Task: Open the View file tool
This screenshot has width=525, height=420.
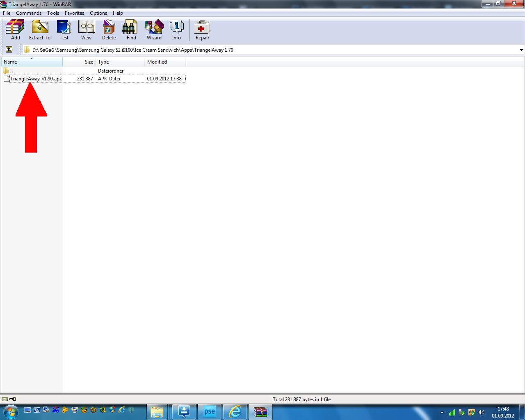Action: [x=86, y=30]
